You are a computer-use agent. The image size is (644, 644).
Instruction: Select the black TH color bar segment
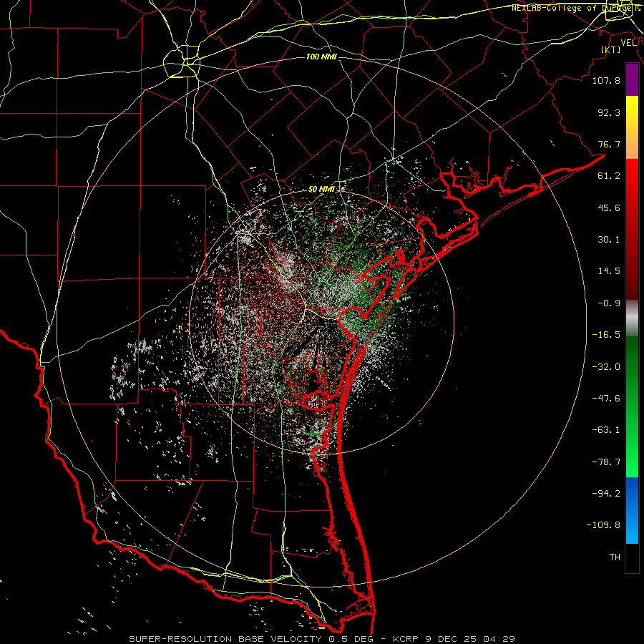click(x=632, y=557)
